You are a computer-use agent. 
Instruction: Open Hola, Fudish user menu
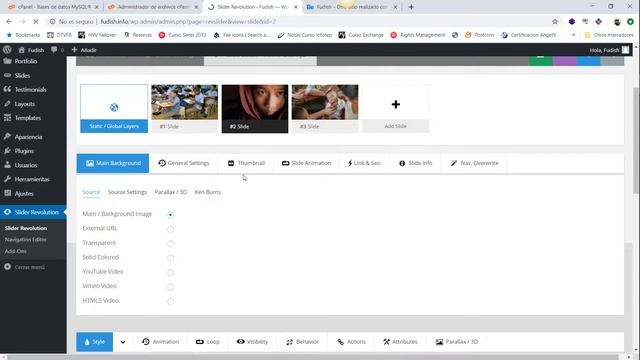click(x=609, y=50)
